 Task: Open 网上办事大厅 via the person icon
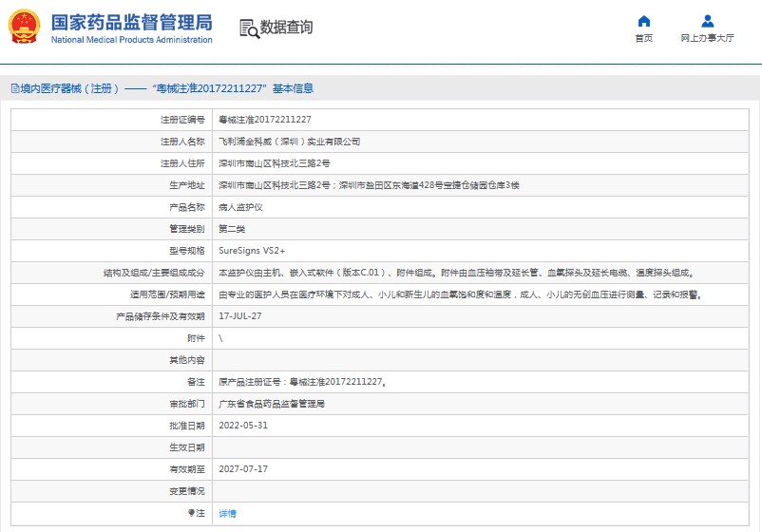(707, 21)
